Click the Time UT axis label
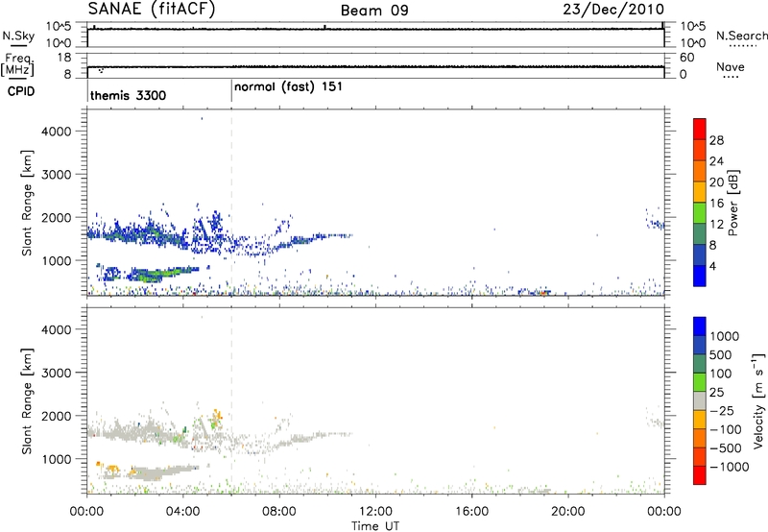Screen dimensions: 768x532 [375, 526]
